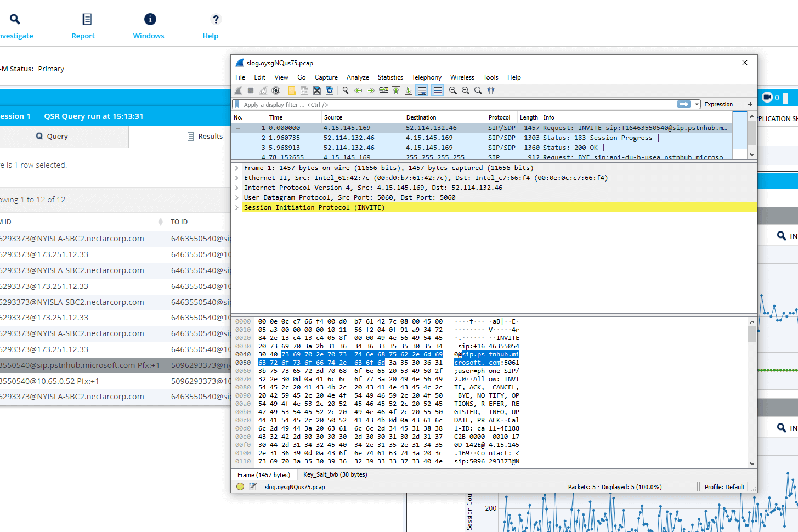Click the zoom in toolbar icon

pyautogui.click(x=453, y=90)
